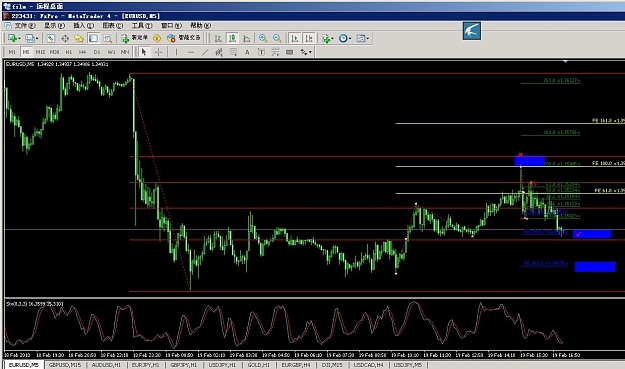Switch chart to candlesticks type

pos(232,38)
